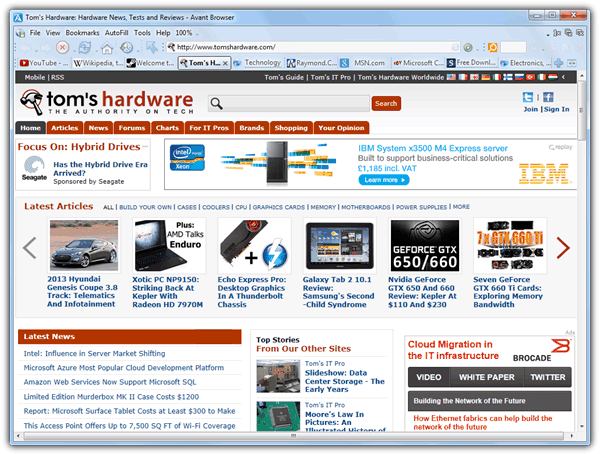600x454 pixels.
Task: Open Intel: Influence in Server Market Shifting
Action: coord(95,353)
